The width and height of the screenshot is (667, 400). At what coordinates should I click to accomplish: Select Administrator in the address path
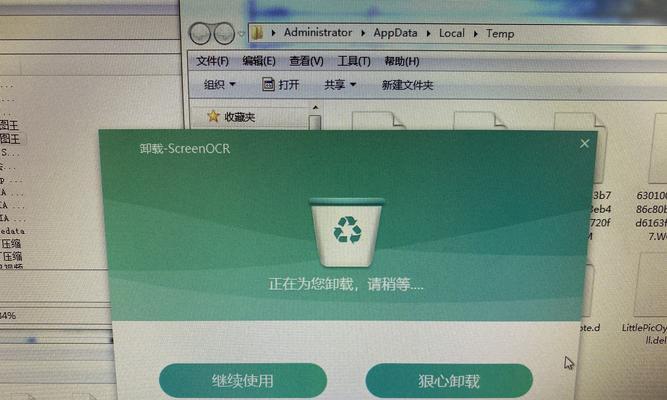pos(318,33)
